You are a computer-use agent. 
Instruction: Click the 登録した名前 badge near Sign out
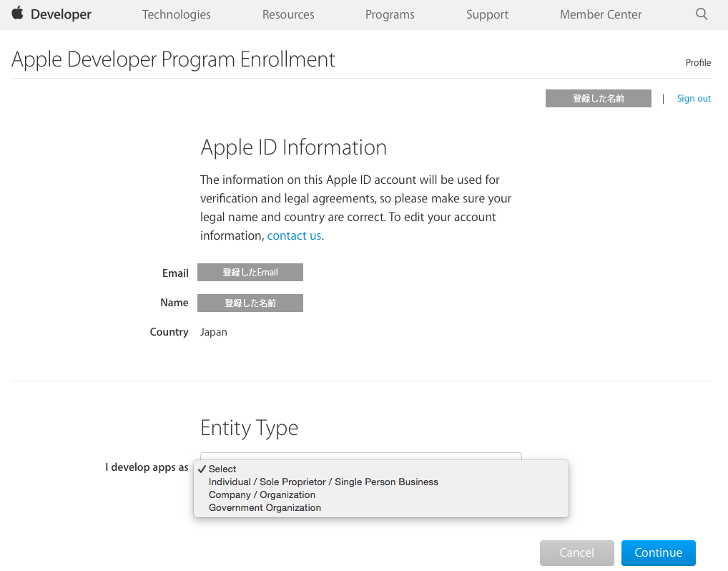[x=598, y=99]
